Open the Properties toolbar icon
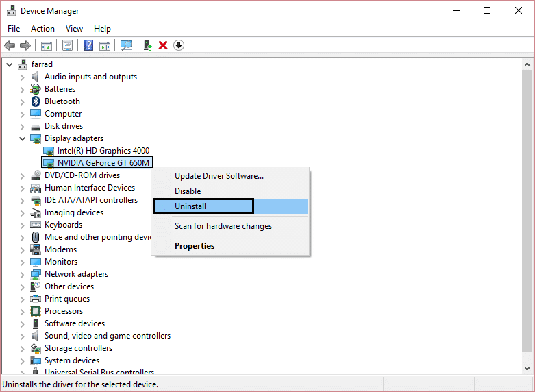The height and width of the screenshot is (392, 535). (67, 45)
